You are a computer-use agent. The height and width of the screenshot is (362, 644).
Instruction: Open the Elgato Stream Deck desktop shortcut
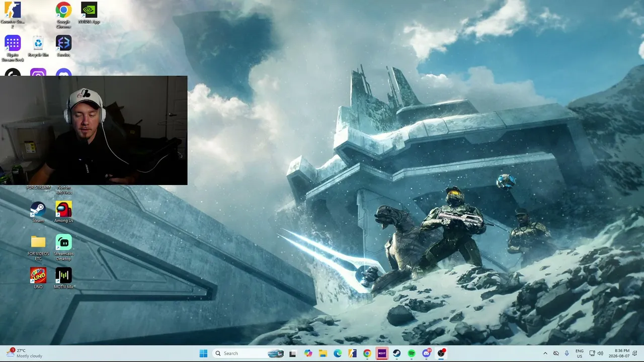(13, 48)
